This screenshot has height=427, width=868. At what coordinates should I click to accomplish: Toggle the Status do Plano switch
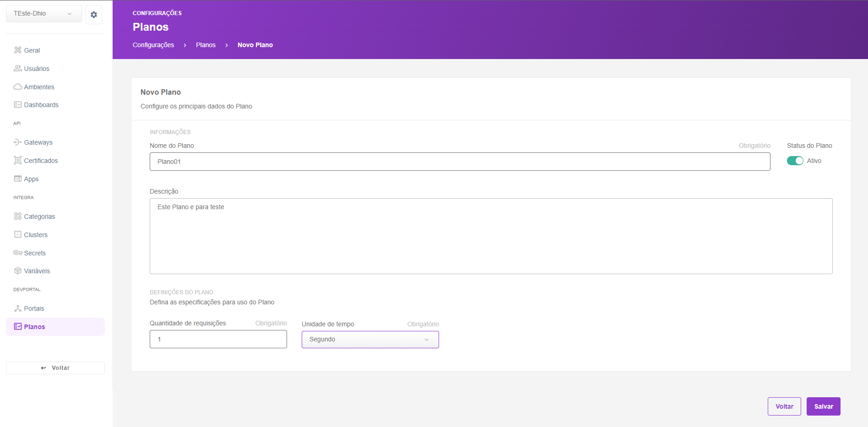795,161
